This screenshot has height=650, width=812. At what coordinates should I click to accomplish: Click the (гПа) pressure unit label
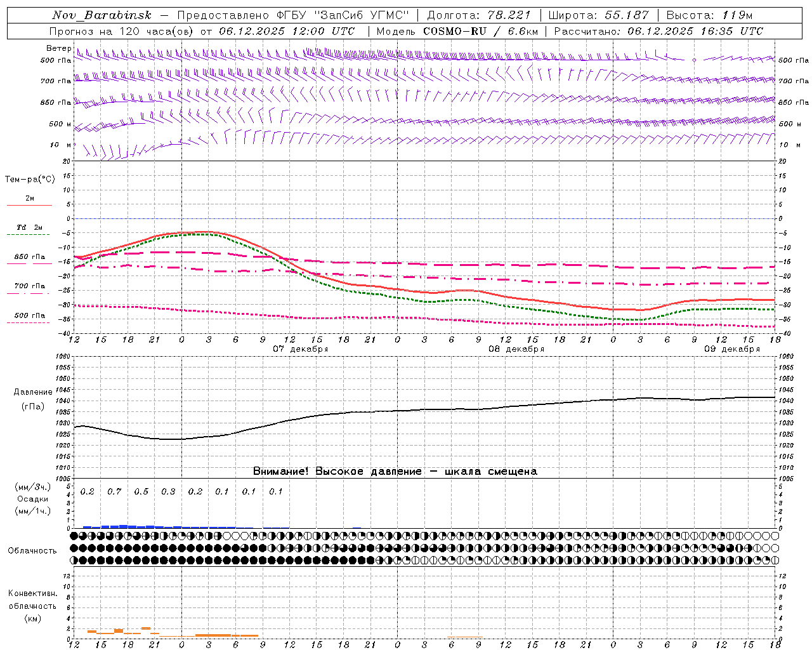33,407
